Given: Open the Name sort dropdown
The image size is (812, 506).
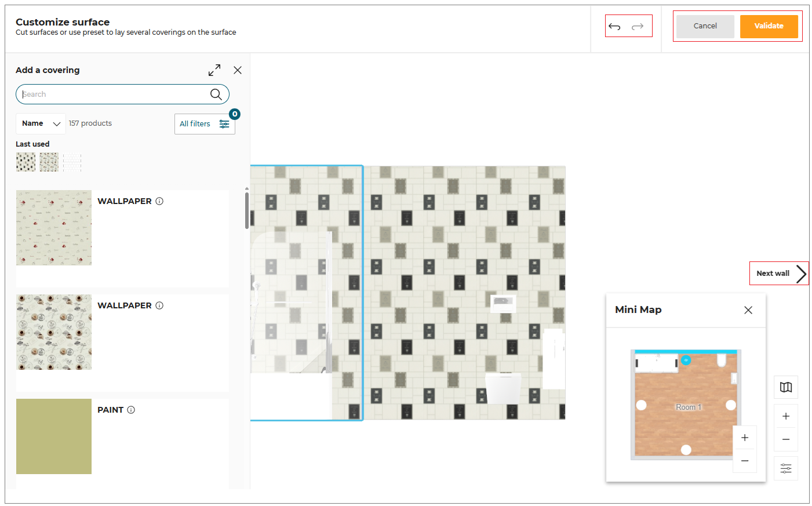Looking at the screenshot, I should coord(41,123).
